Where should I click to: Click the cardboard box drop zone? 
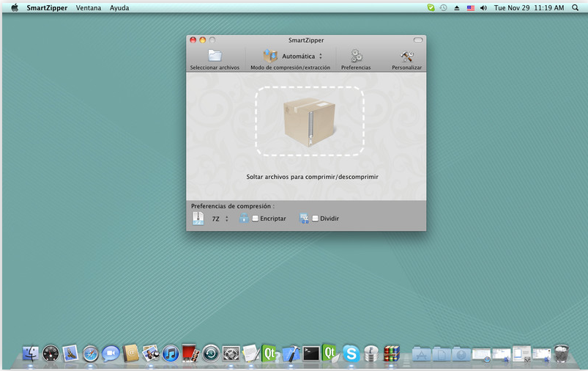pos(309,122)
